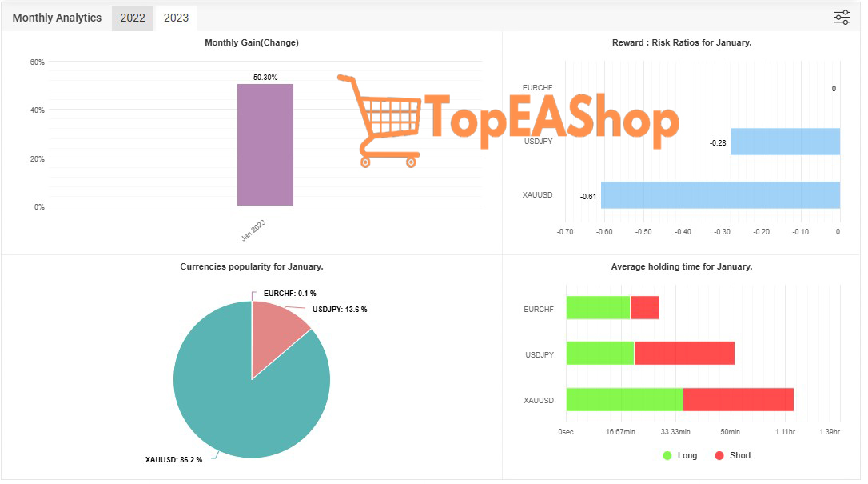Click the XAUUSD reward risk bar

click(x=720, y=195)
